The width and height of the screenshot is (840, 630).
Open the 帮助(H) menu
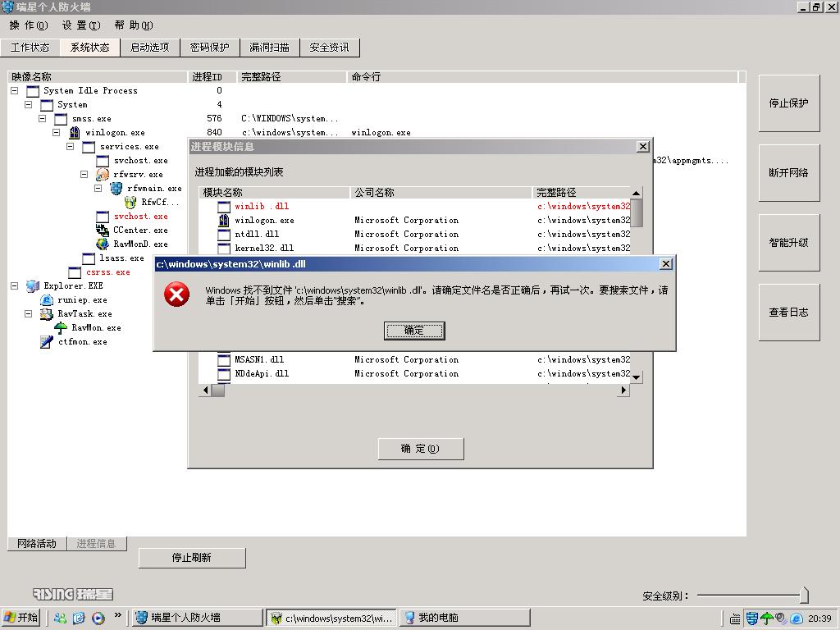pyautogui.click(x=134, y=25)
